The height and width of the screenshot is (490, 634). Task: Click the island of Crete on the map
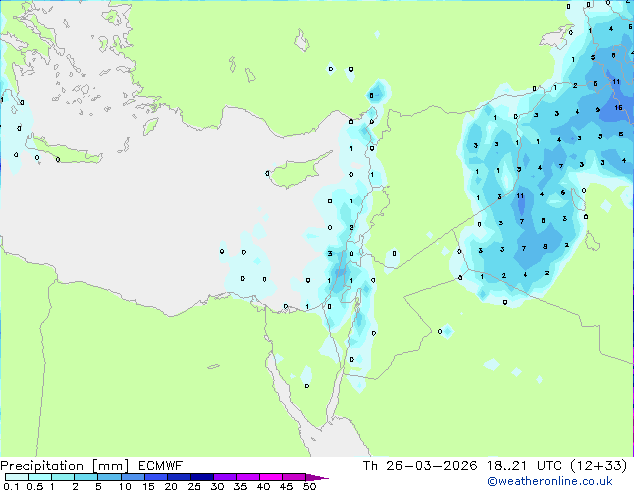pos(65,150)
